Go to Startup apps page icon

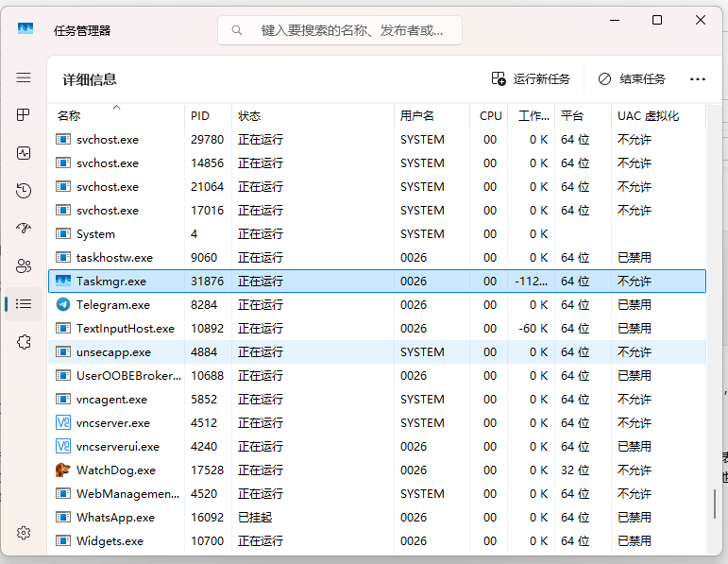click(24, 229)
